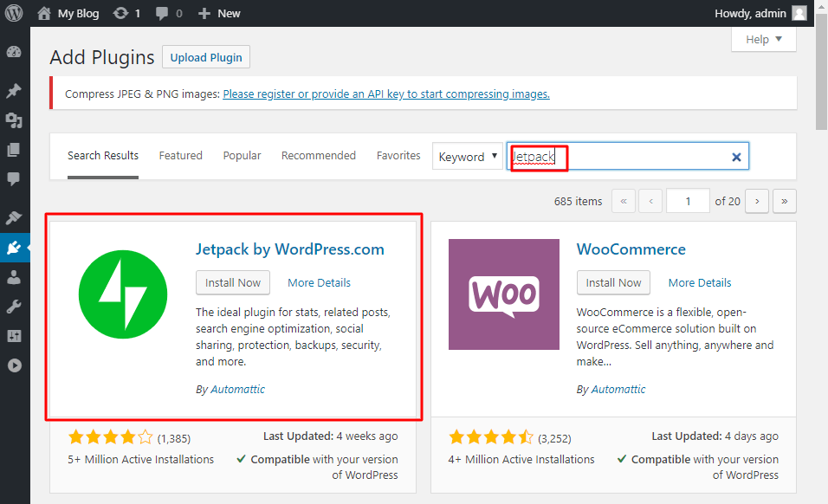Click Install Now for Jetpack

click(x=232, y=282)
